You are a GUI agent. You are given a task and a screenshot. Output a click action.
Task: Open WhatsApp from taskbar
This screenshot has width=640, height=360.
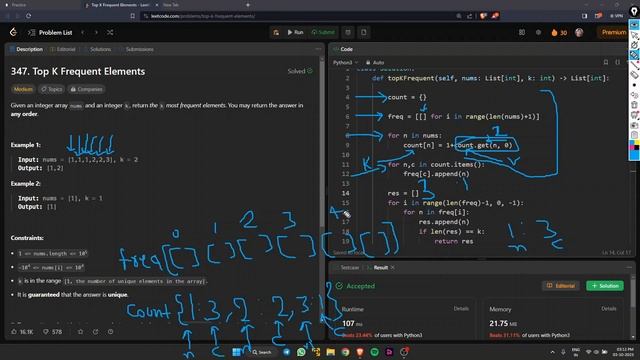coord(301,352)
